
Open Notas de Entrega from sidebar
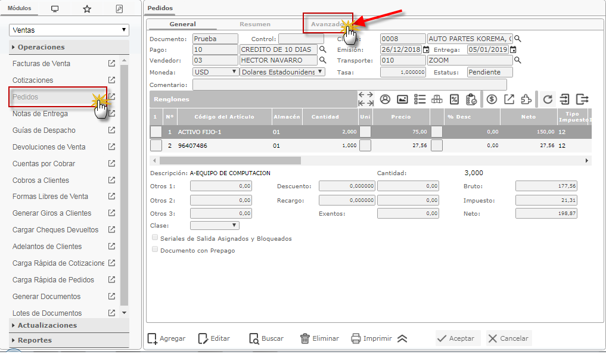(x=40, y=113)
